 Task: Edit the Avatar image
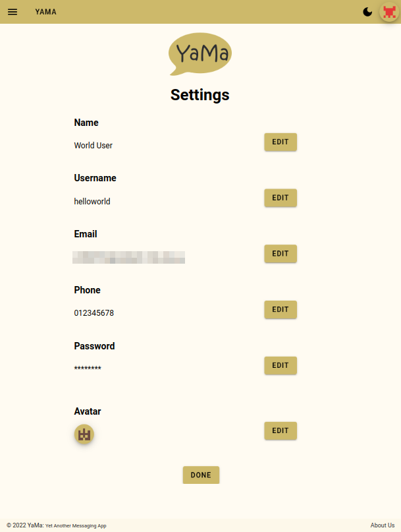281,430
